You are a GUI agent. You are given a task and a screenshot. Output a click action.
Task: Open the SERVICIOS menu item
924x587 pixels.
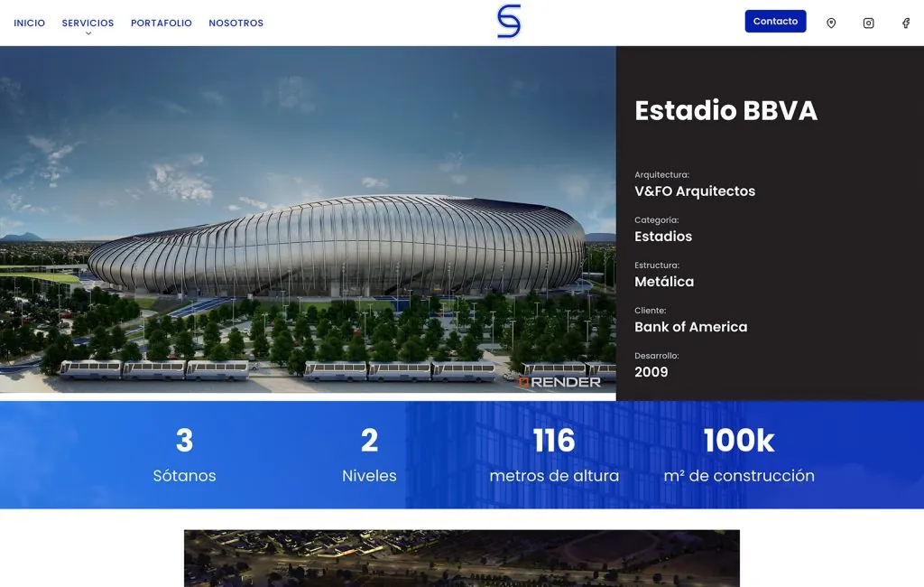(x=88, y=23)
